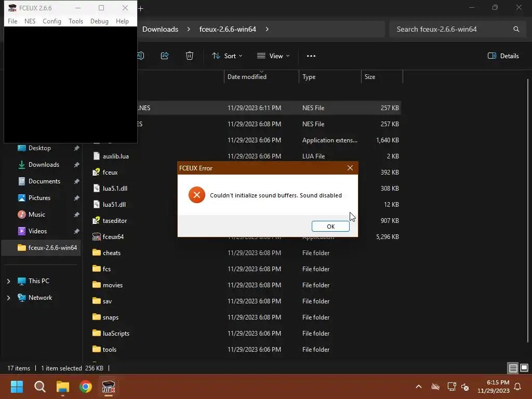
Task: Open the Tools menu in FCEUX
Action: 76,21
